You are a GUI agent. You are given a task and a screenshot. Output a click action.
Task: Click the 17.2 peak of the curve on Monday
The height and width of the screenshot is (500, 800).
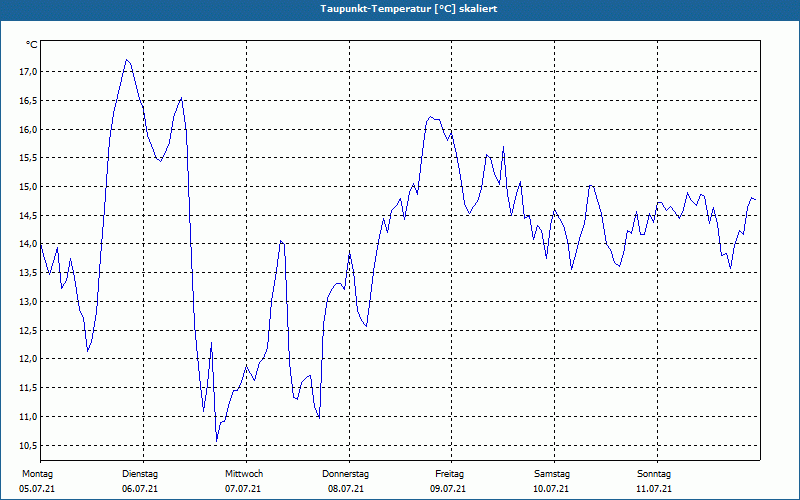click(127, 60)
